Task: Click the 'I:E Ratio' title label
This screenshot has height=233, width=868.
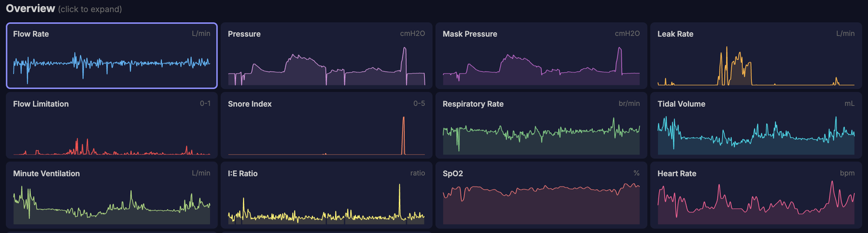Action: pos(242,173)
